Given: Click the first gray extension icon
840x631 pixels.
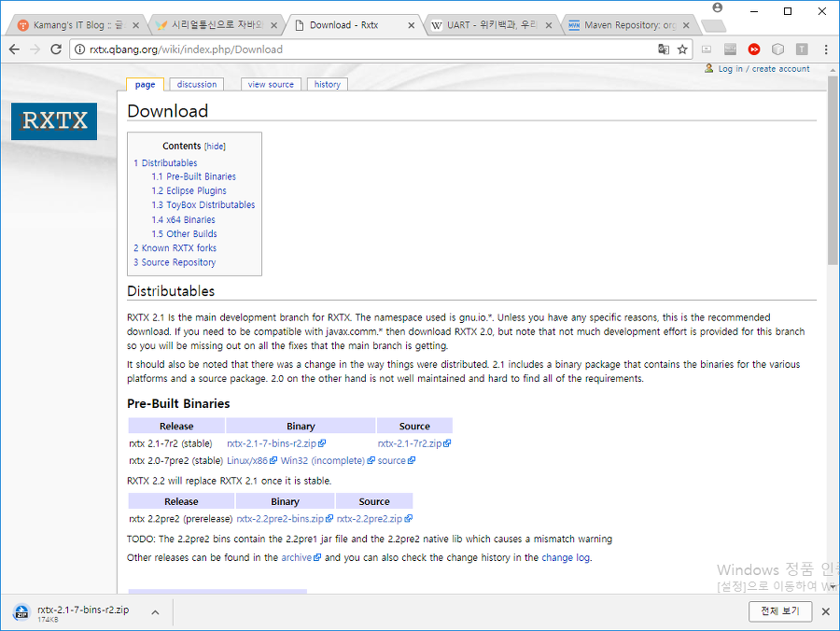Looking at the screenshot, I should click(707, 49).
